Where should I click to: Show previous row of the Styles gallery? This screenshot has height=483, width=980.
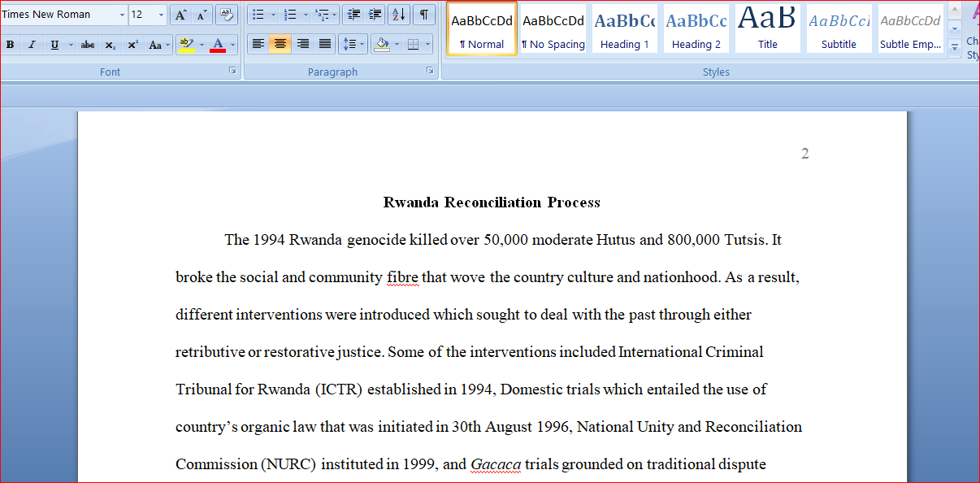(x=955, y=10)
